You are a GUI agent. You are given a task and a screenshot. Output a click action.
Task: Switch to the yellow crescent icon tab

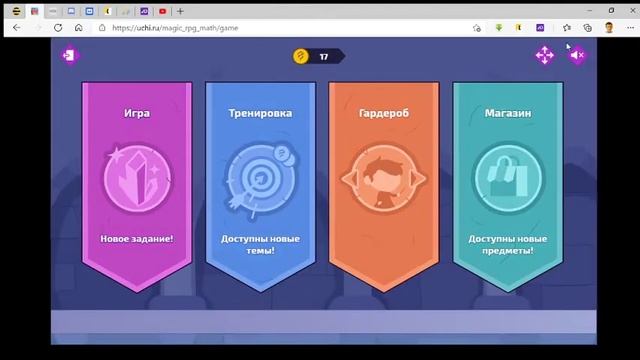[108, 11]
